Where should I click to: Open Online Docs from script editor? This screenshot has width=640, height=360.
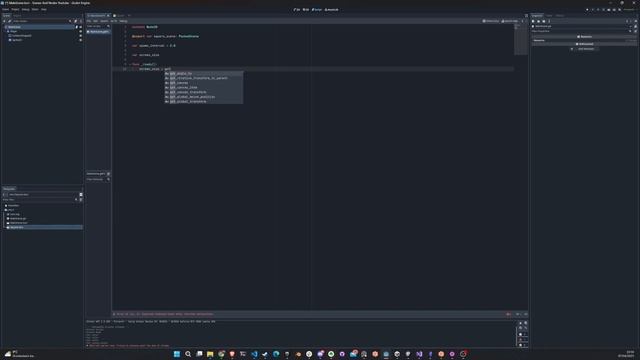[x=491, y=21]
